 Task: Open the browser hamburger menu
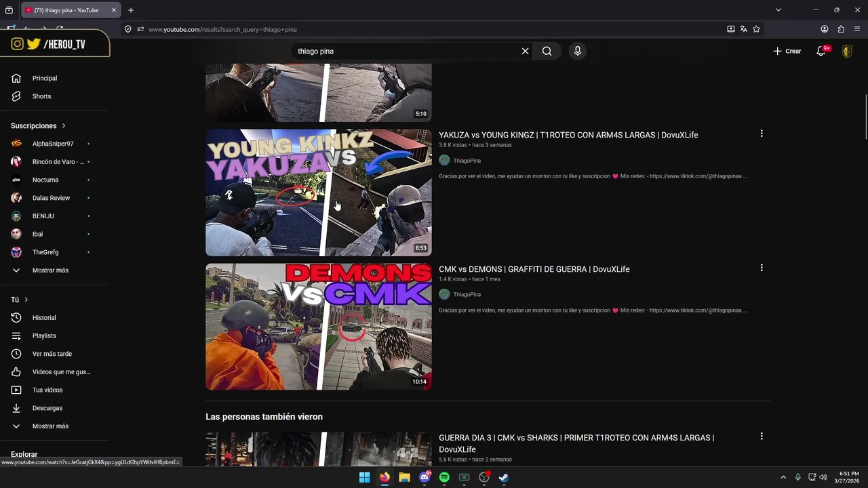(857, 29)
